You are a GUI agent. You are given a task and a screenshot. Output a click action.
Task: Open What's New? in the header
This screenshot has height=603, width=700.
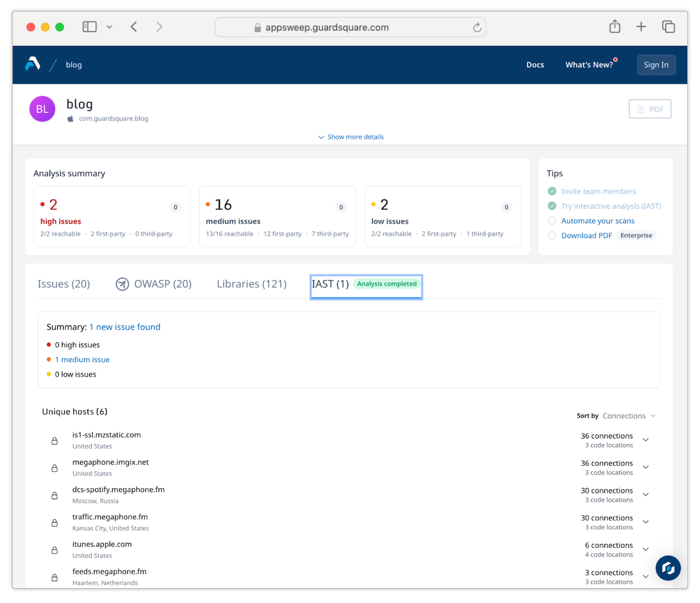589,65
